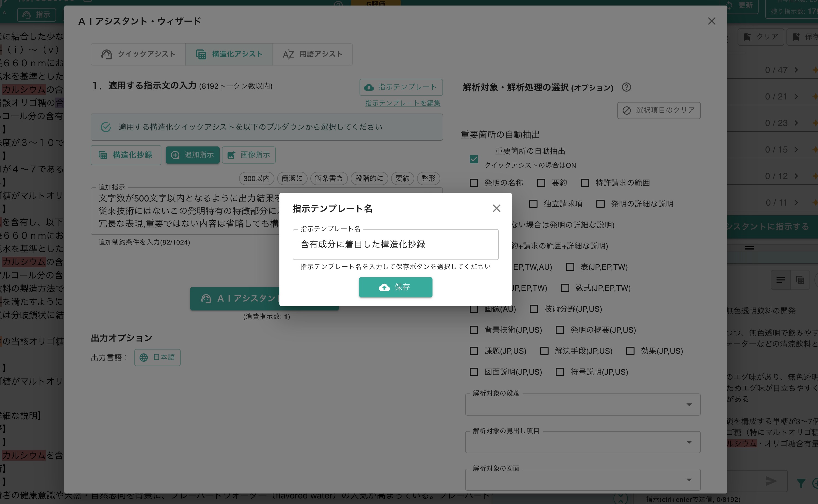Apply the 簡潔に chip
This screenshot has width=818, height=504.
pyautogui.click(x=292, y=178)
